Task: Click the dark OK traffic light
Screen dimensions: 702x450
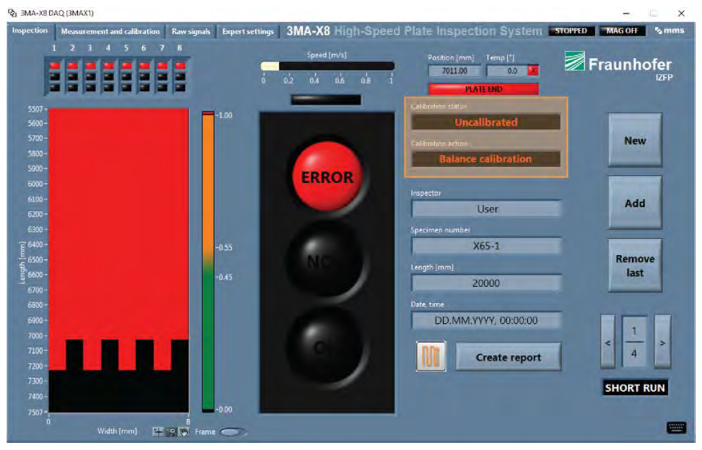Action: [x=327, y=346]
